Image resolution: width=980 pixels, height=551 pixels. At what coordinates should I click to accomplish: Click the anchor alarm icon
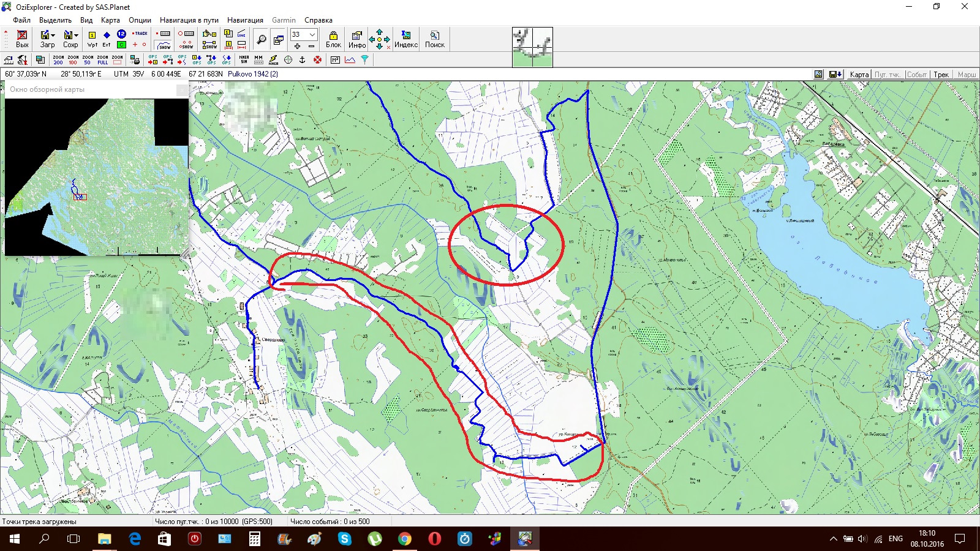pyautogui.click(x=303, y=59)
